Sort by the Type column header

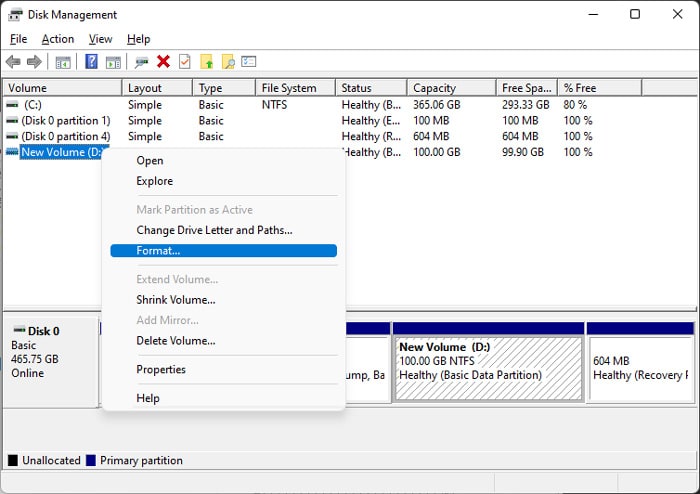tap(224, 88)
